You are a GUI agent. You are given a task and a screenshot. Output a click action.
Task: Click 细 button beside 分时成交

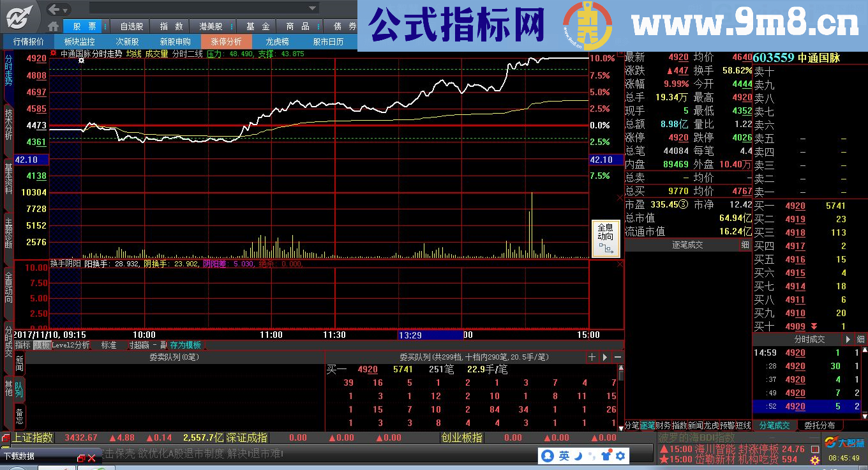861,340
